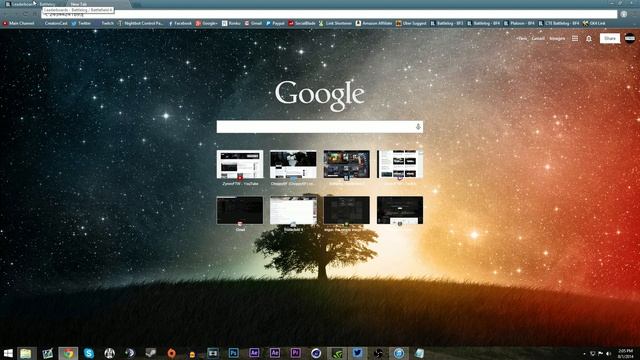Screen dimensions: 640x360
Task: Open the Gmail most-visited thumbnail
Action: 240,210
